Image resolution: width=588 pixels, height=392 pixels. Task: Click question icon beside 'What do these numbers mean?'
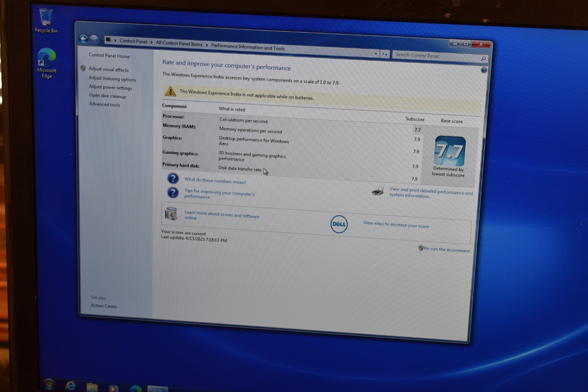click(x=173, y=179)
